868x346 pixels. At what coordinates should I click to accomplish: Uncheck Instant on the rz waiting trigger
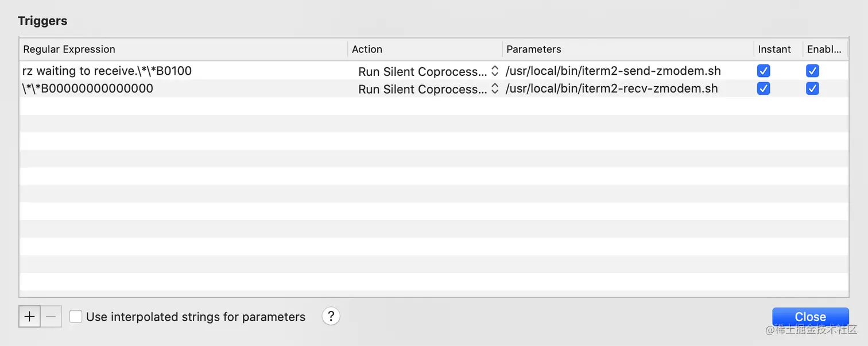(x=764, y=71)
